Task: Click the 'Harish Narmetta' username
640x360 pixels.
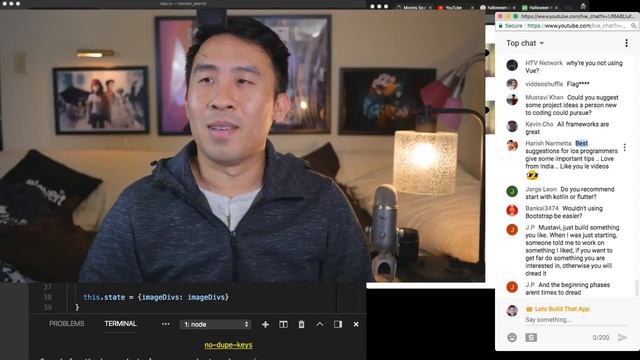Action: coord(548,143)
